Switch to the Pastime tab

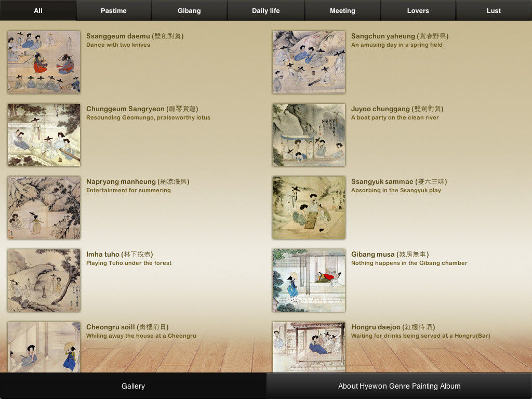114,10
